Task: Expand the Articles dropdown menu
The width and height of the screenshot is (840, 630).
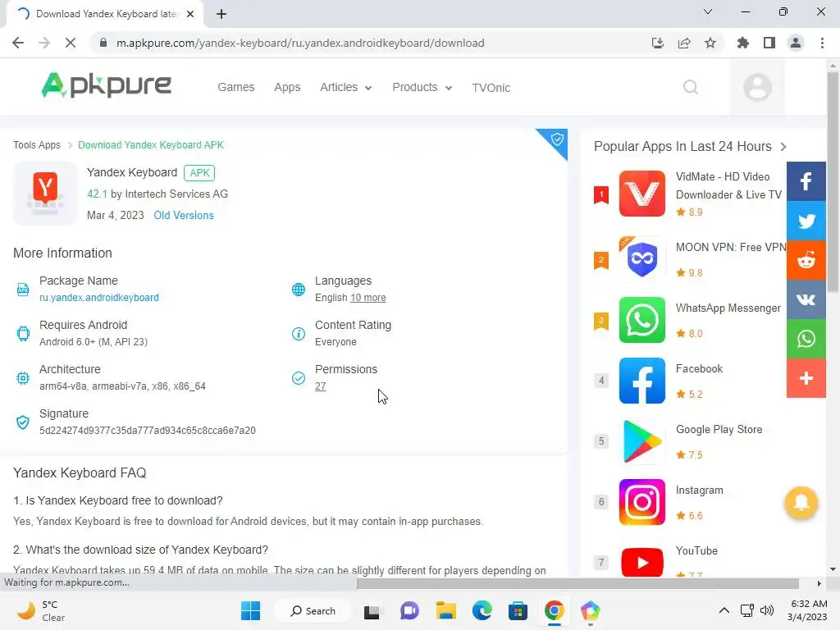Action: coord(346,87)
